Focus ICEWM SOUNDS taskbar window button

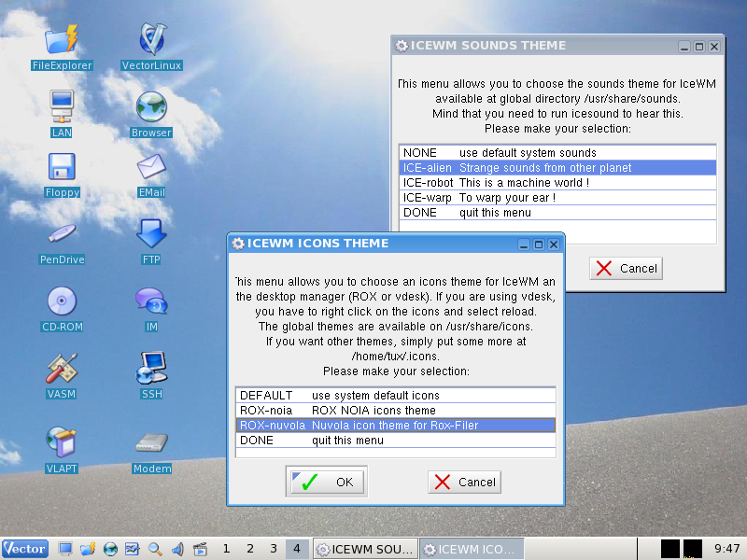coord(364,549)
